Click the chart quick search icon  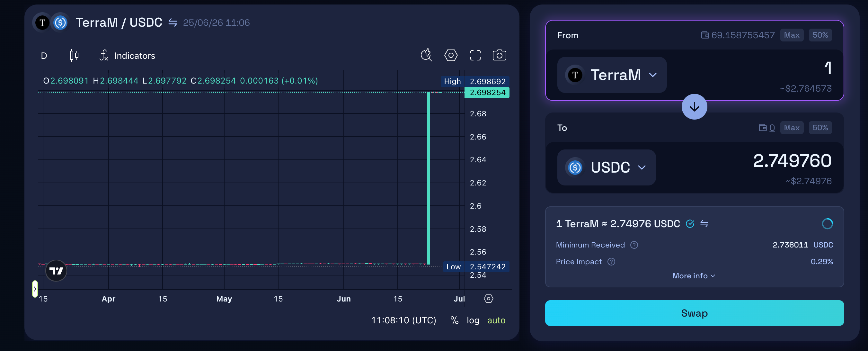(x=426, y=55)
